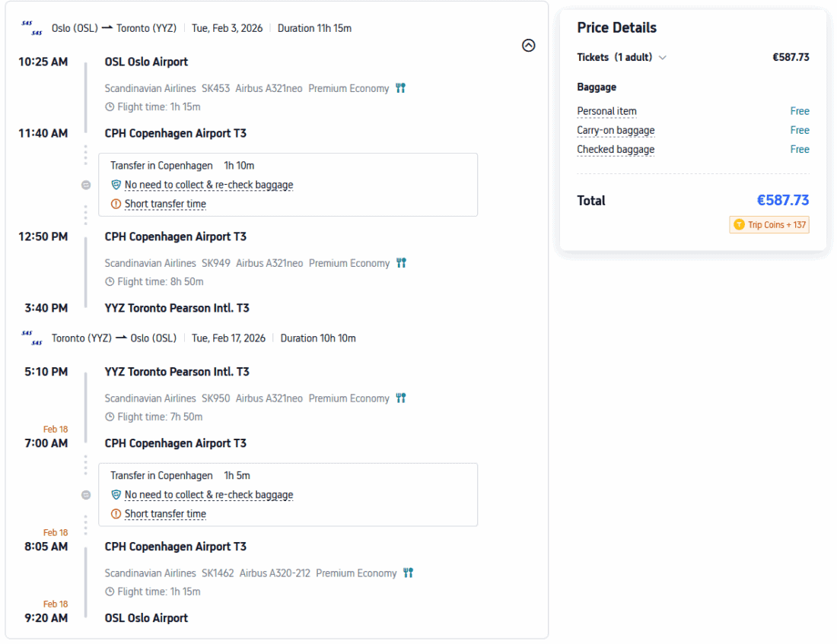This screenshot has width=837, height=644.
Task: Click the orange warning icon in outbound transfer
Action: [x=116, y=204]
